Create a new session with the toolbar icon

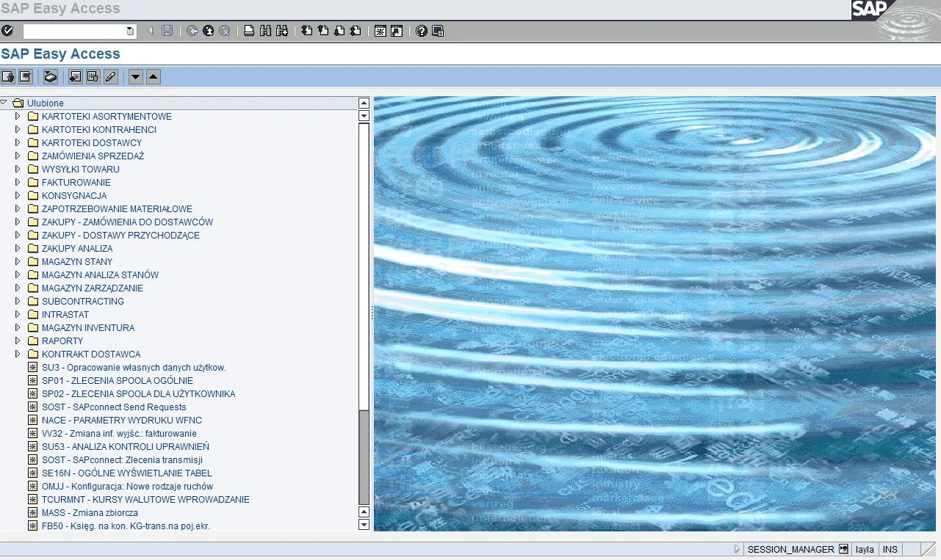coord(381,31)
